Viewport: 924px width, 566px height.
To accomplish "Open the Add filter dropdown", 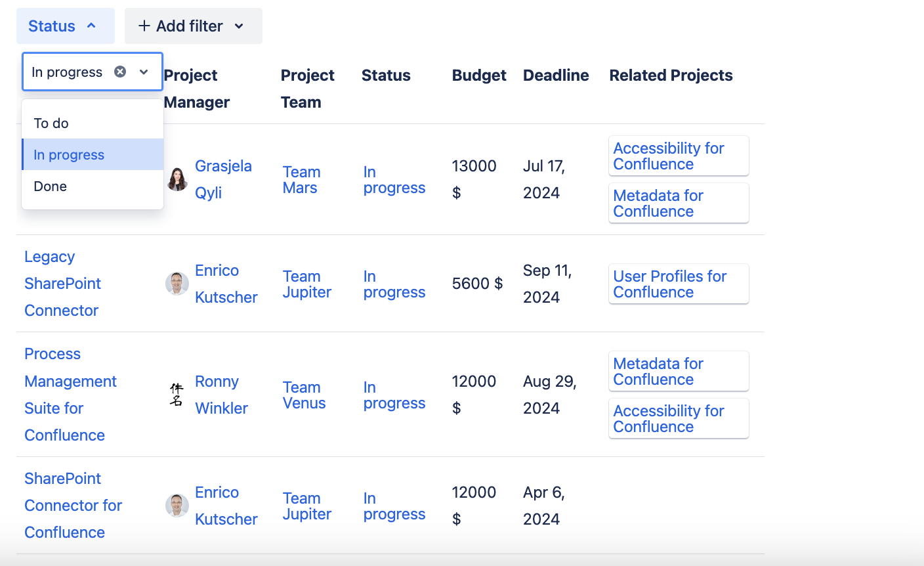I will 193,26.
